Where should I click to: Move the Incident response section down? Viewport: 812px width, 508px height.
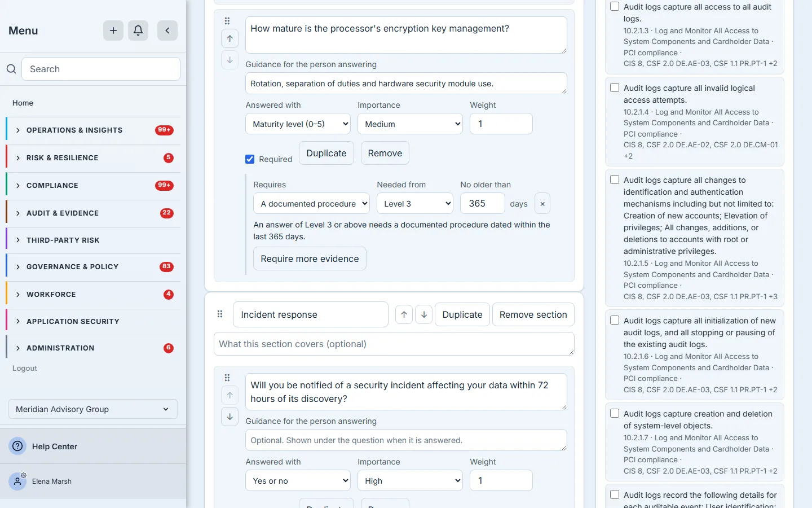424,315
